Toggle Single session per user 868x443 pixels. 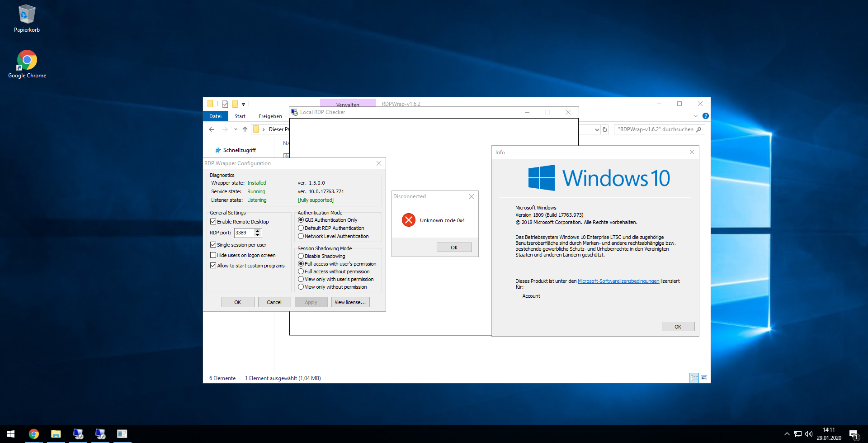[x=213, y=245]
